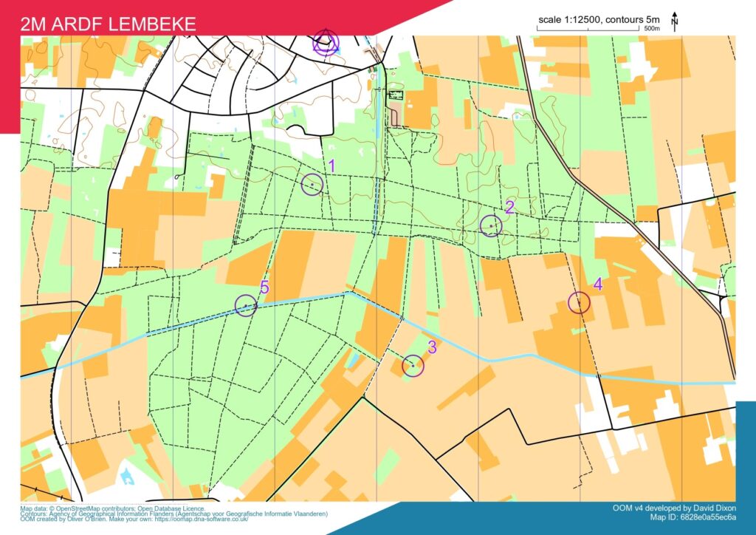Click the north arrow symbol
756x535 pixels.
(674, 21)
